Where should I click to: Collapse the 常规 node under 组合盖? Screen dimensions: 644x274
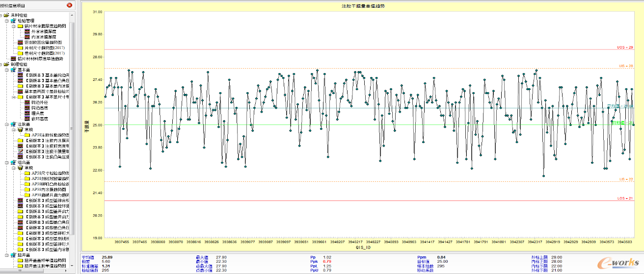pyautogui.click(x=13, y=168)
